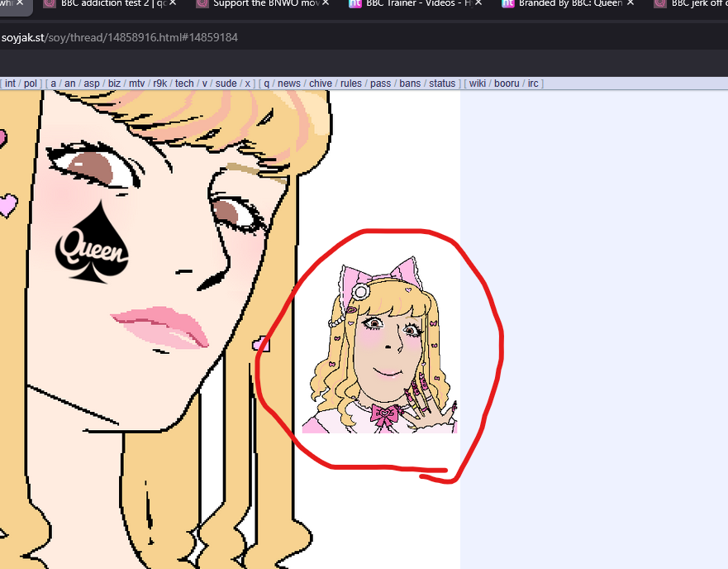The height and width of the screenshot is (569, 728).
Task: Close the BBC addiction test 2 tab
Action: [173, 3]
